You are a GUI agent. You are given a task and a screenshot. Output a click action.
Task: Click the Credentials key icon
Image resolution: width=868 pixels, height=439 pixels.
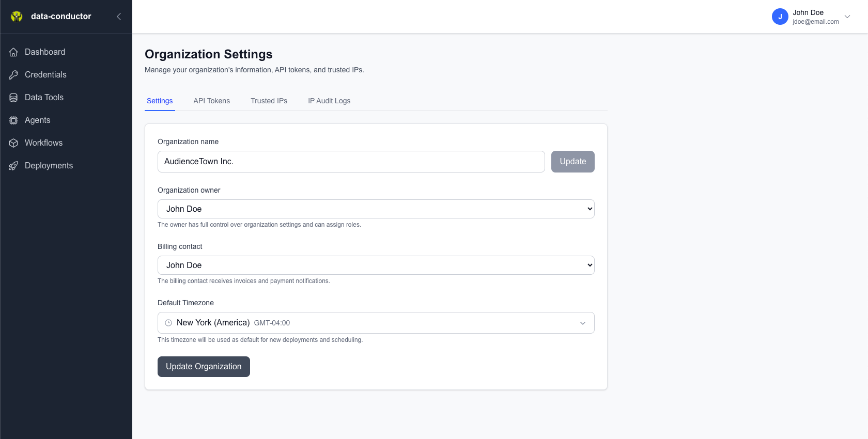coord(13,75)
